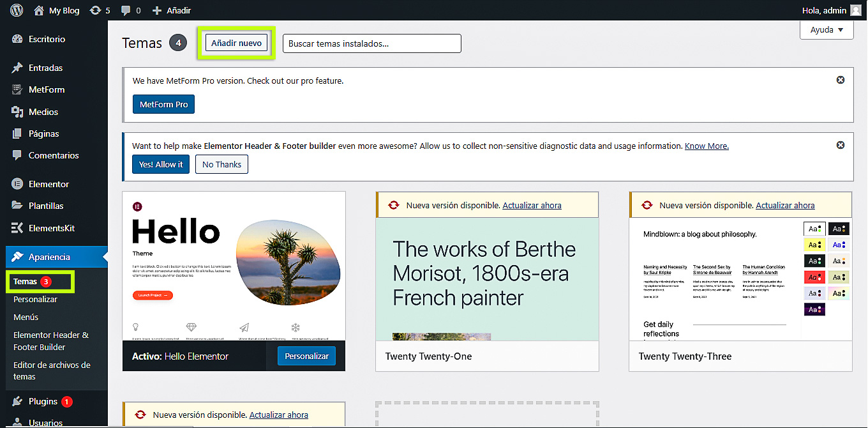Click the Yes! Allow it button
Image resolution: width=868 pixels, height=428 pixels.
(161, 164)
